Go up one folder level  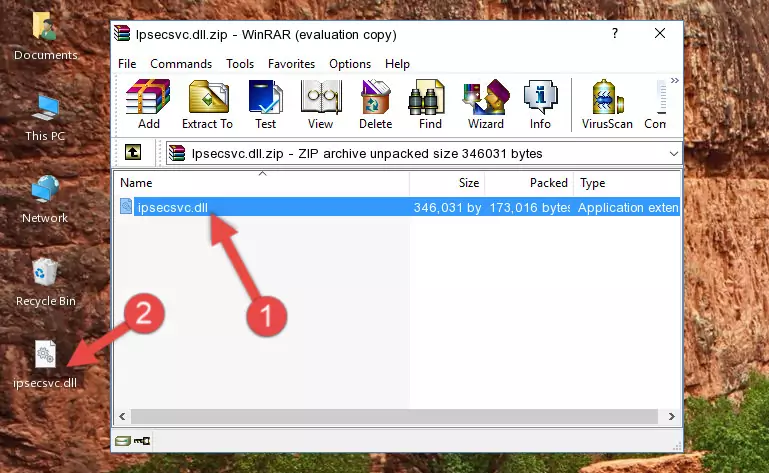tap(133, 153)
